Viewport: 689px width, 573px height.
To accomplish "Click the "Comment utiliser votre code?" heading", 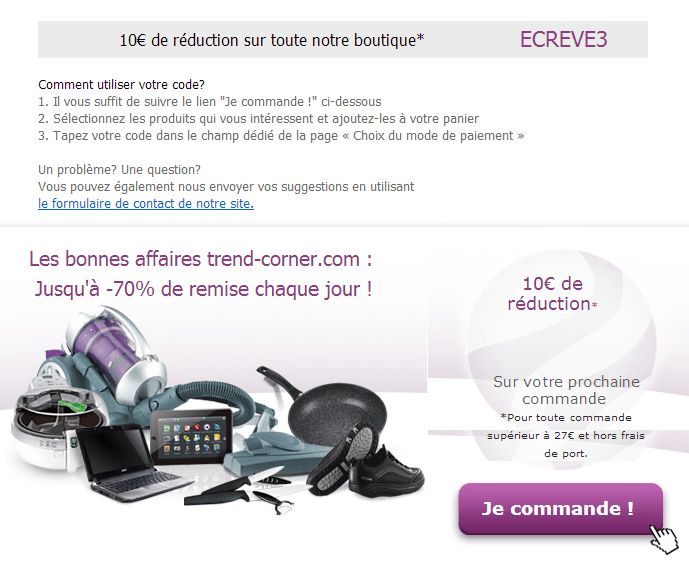I will (x=121, y=84).
